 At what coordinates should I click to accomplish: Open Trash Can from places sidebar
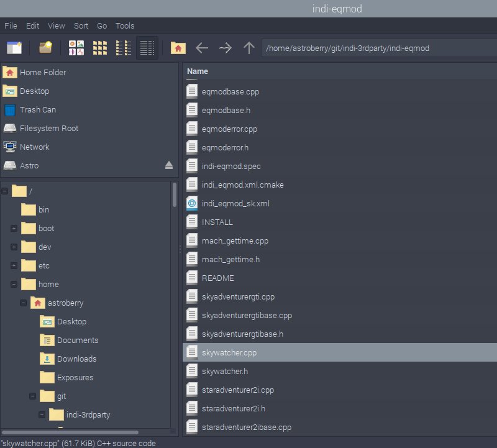click(x=89, y=110)
